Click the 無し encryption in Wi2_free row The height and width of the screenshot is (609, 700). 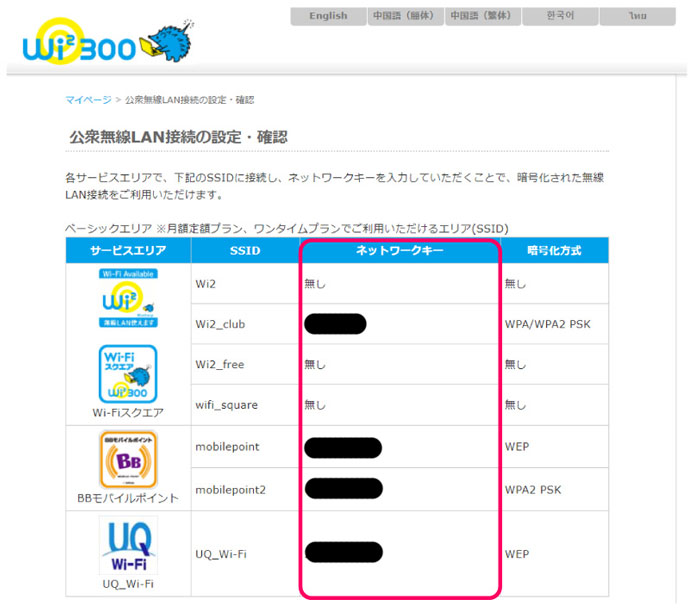pos(516,365)
